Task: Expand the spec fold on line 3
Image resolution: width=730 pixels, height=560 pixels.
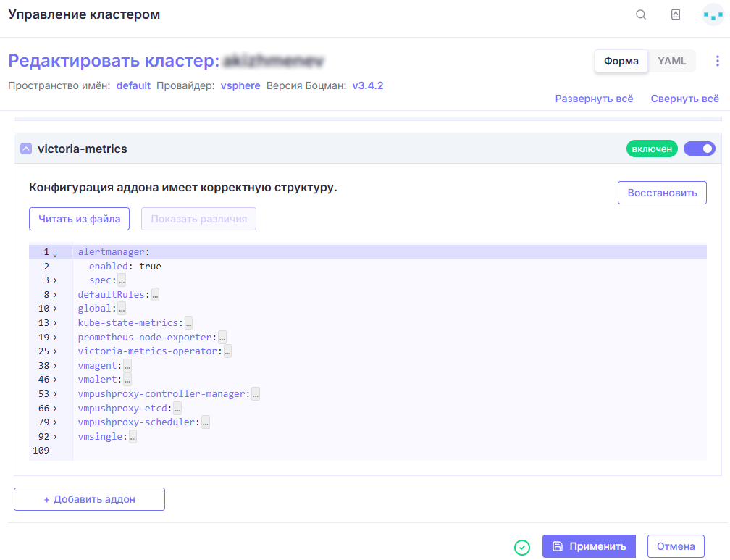Action: [x=55, y=280]
